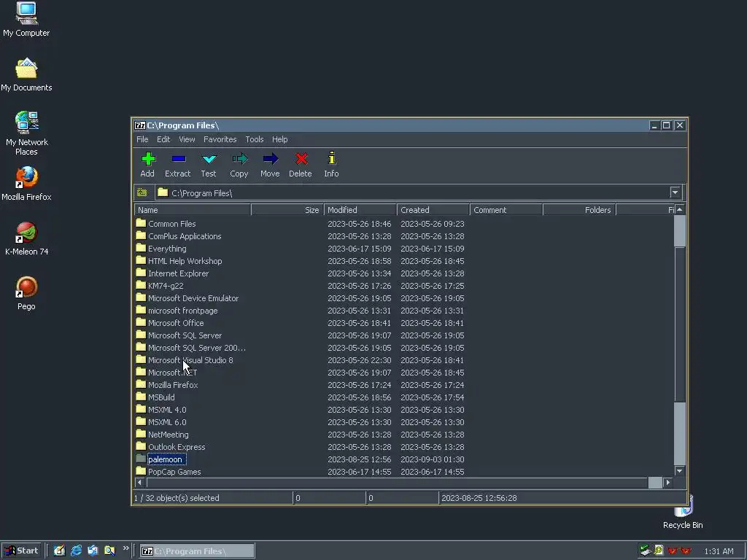Open the Help menu
The width and height of the screenshot is (747, 560).
(x=279, y=139)
